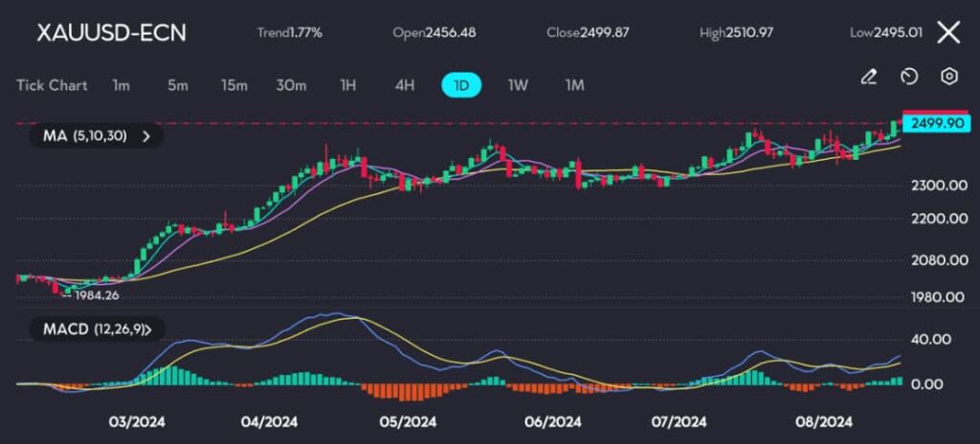Viewport: 980px width, 444px height.
Task: Select the monthly 1M timeframe
Action: tap(574, 85)
